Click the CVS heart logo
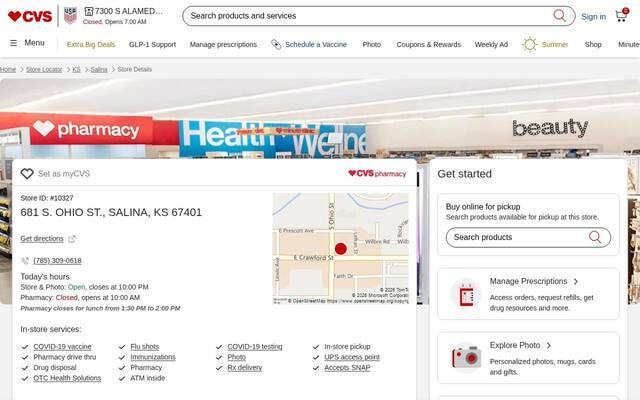Screen dimensions: 640x400 (30, 16)
